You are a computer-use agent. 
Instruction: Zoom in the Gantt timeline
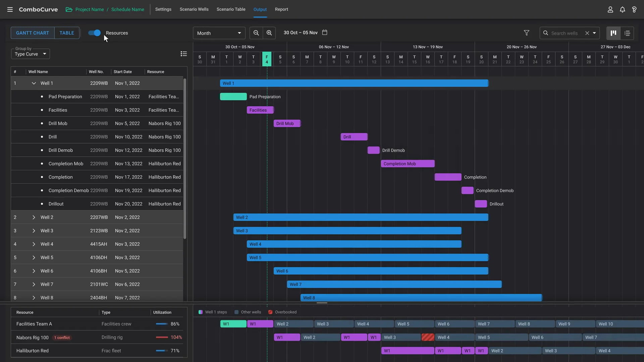coord(269,33)
